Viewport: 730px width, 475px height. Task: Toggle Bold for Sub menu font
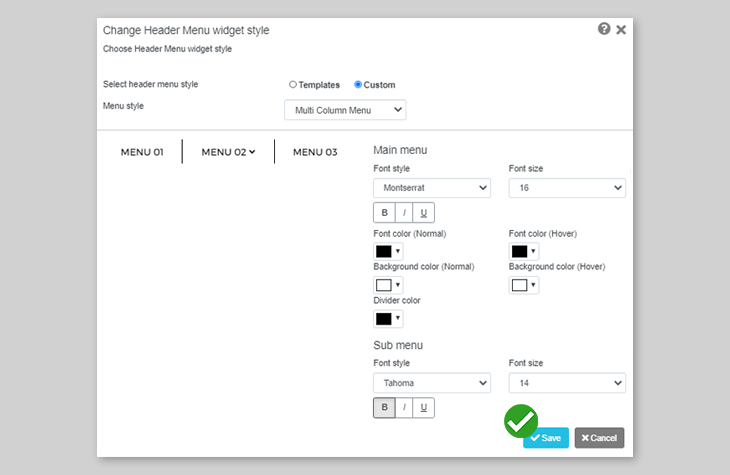pos(385,407)
